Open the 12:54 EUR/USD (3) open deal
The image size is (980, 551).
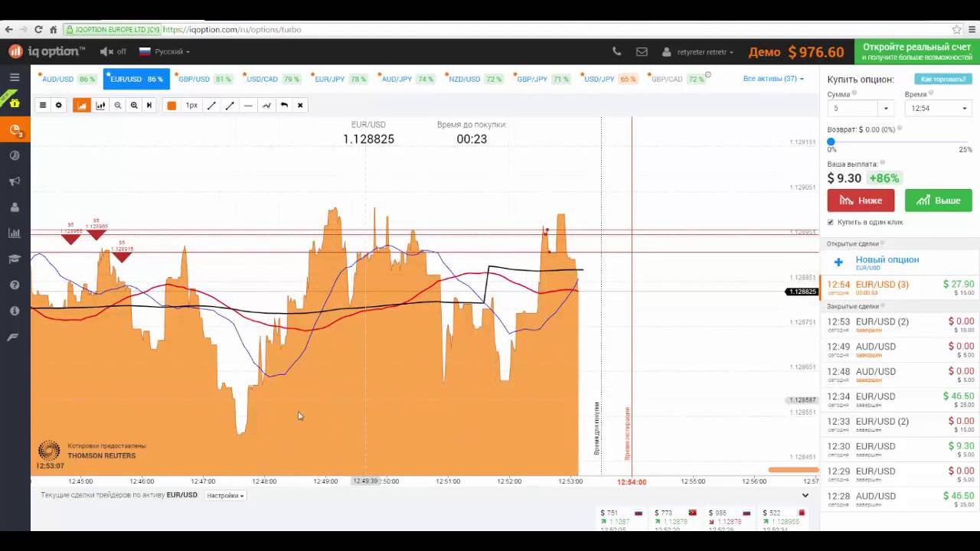[900, 287]
